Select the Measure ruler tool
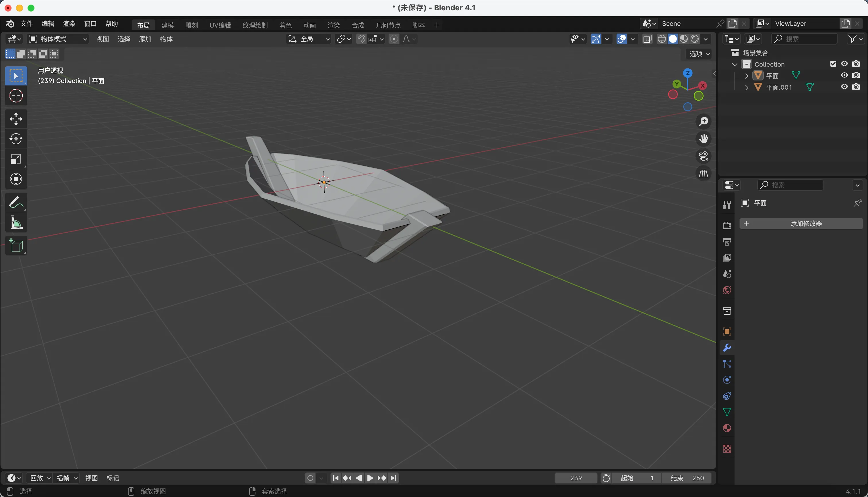Screen dimensions: 868x497 coord(16,223)
